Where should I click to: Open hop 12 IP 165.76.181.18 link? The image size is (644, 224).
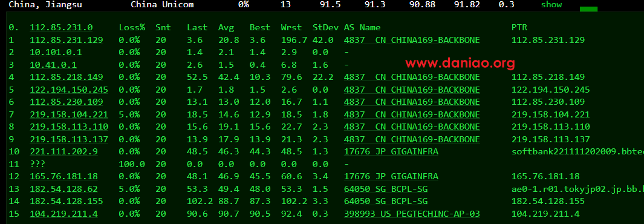(x=63, y=176)
